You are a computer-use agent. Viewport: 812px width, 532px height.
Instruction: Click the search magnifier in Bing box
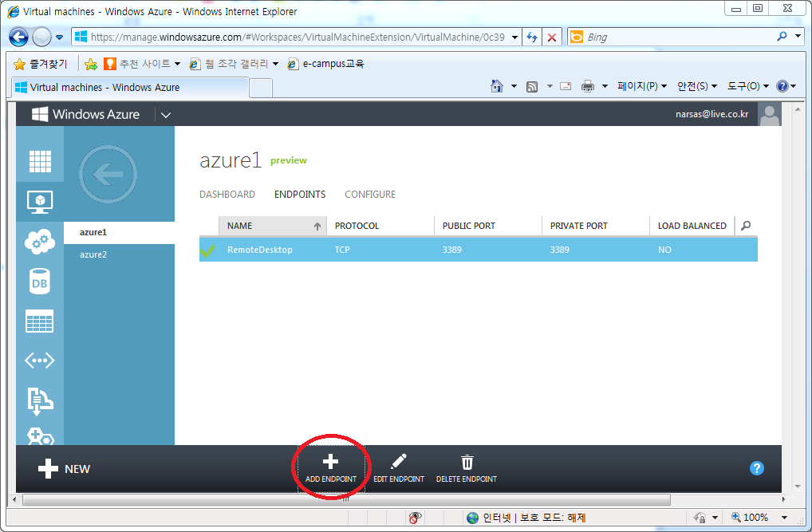click(782, 36)
